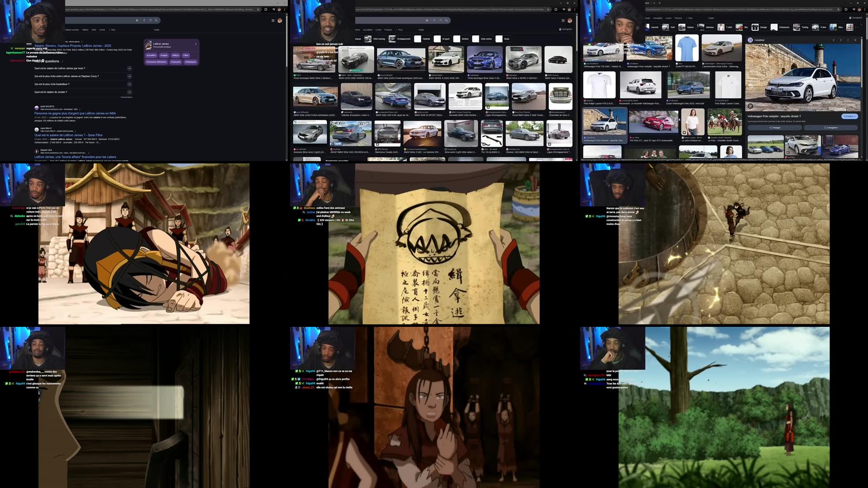Image resolution: width=868 pixels, height=488 pixels.
Task: Click voice search microphone in LeBron results frame
Action: click(144, 20)
